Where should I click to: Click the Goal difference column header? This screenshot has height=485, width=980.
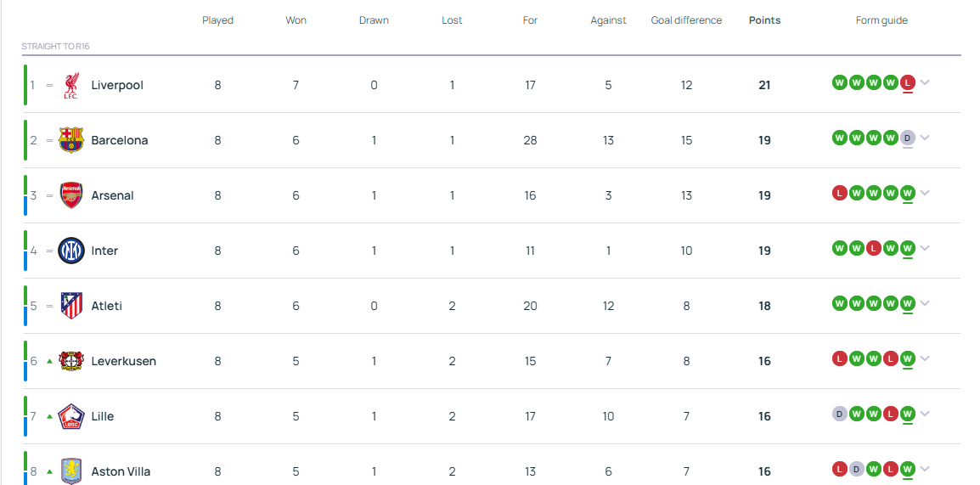pyautogui.click(x=686, y=20)
